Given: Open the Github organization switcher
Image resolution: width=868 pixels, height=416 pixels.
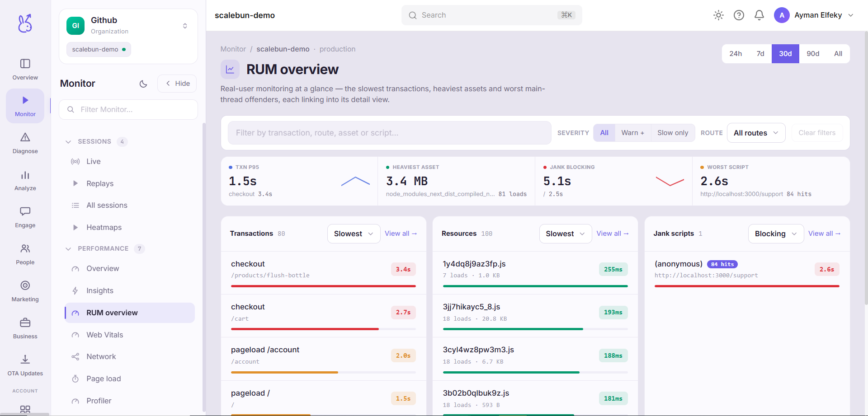Looking at the screenshot, I should click(128, 26).
